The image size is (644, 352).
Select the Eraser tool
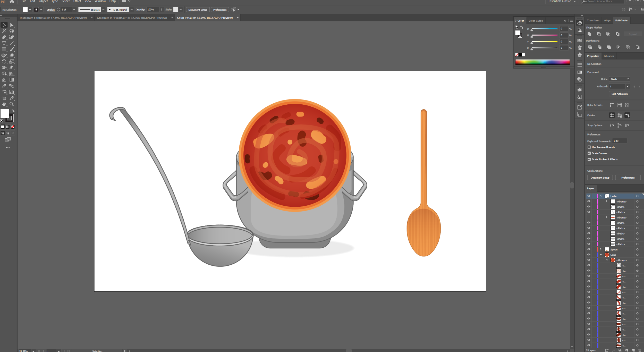click(x=12, y=55)
